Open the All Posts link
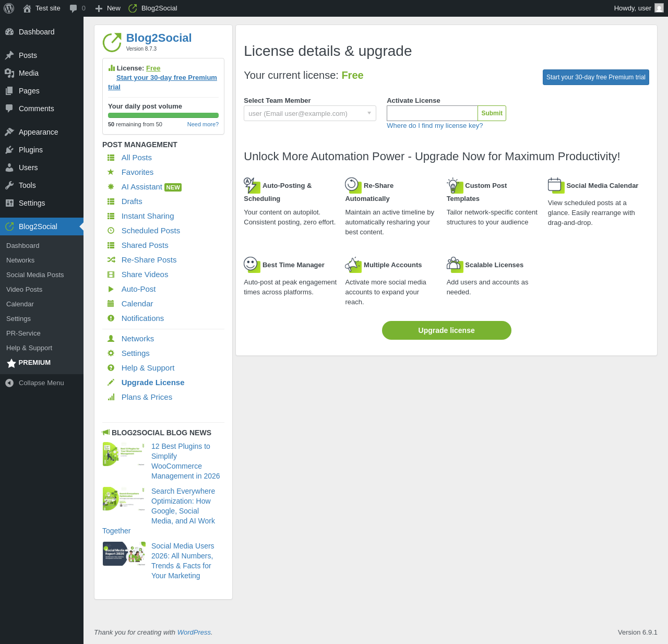This screenshot has height=644, width=668. coord(137,158)
